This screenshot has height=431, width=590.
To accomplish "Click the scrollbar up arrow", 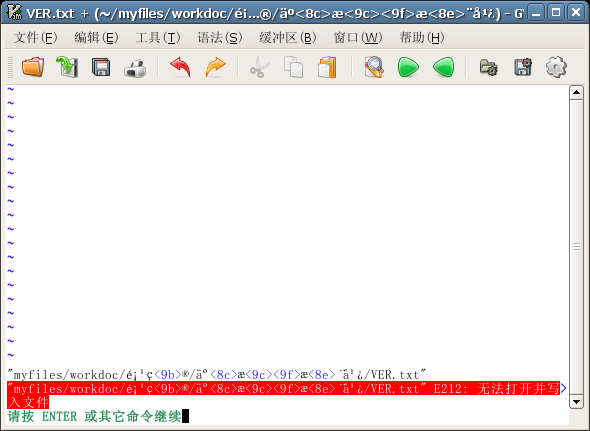I will click(x=576, y=92).
